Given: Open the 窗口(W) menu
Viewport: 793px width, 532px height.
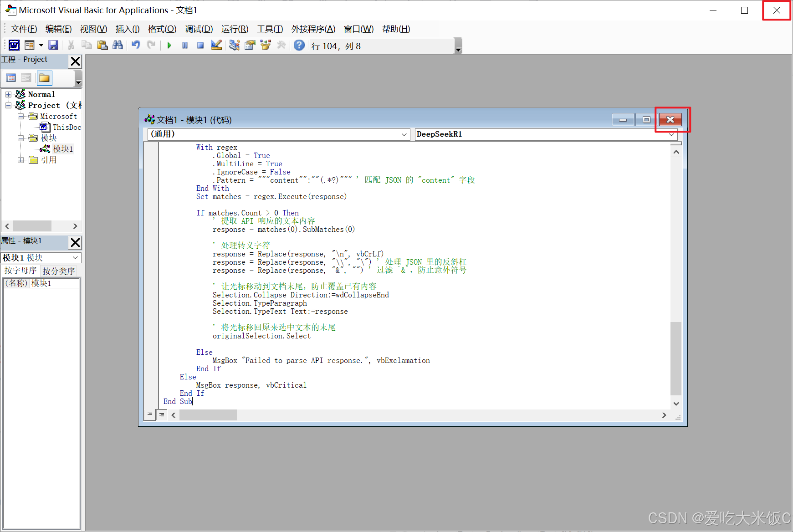Looking at the screenshot, I should point(358,29).
